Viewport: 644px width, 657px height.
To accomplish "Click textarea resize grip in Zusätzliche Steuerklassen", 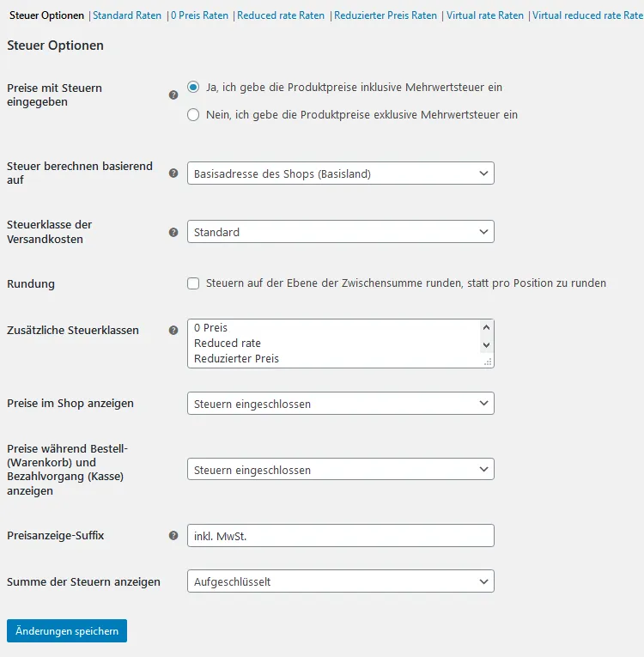I will (x=488, y=362).
